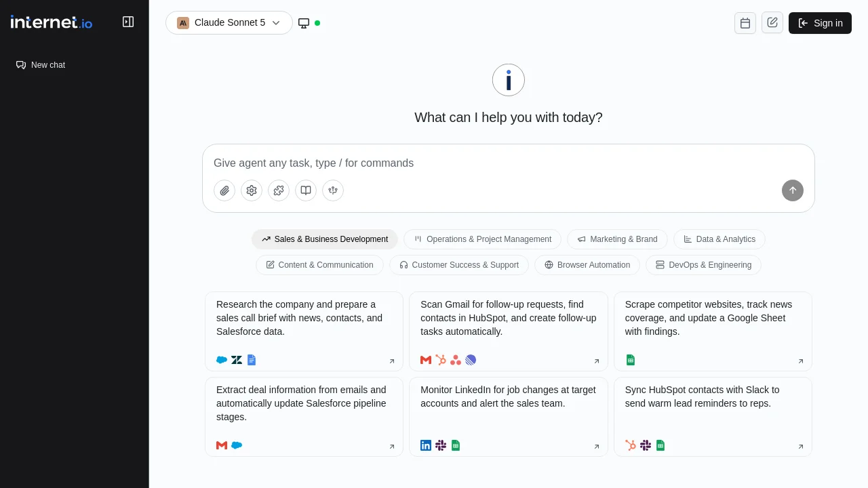Click the Salesforce icon on the Extract deal card
This screenshot has height=488, width=868.
(x=237, y=445)
